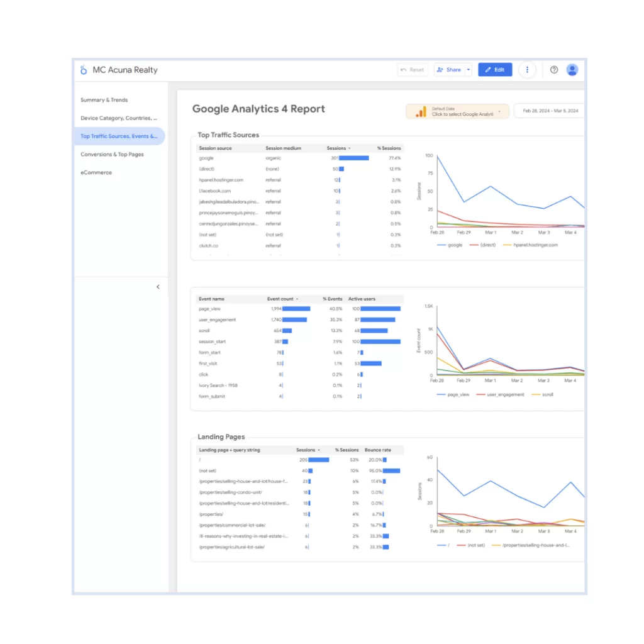
Task: Select the user_engagement event row
Action: 300,320
